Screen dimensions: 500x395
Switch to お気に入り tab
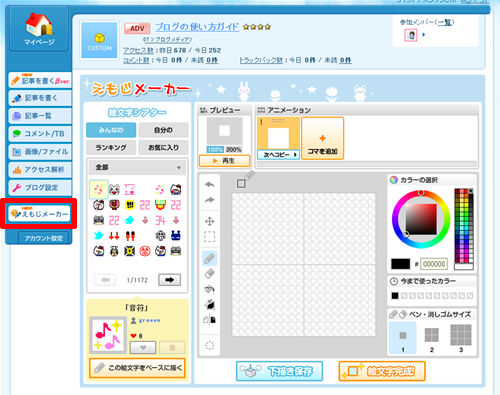tap(163, 147)
